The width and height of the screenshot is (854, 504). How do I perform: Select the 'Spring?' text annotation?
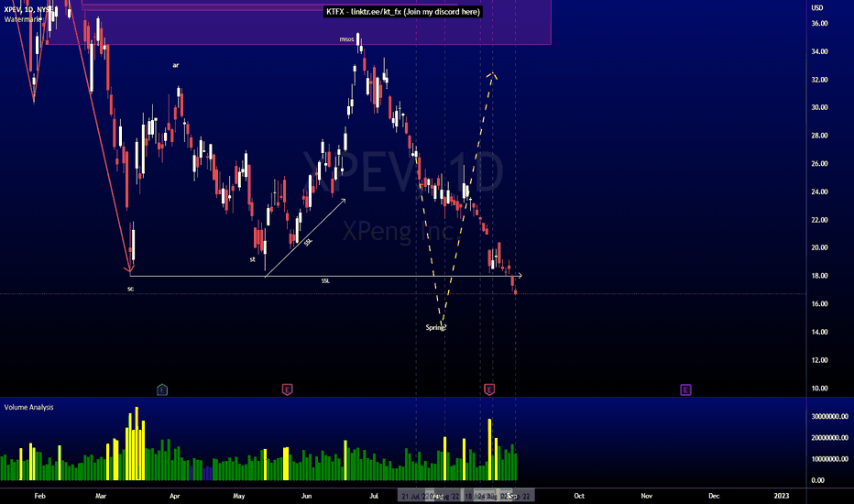[436, 327]
